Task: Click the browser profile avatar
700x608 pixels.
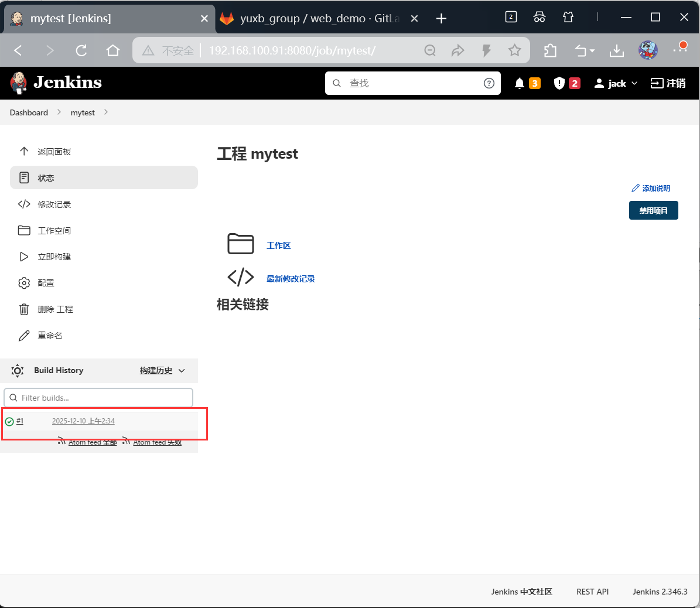Action: (x=648, y=50)
